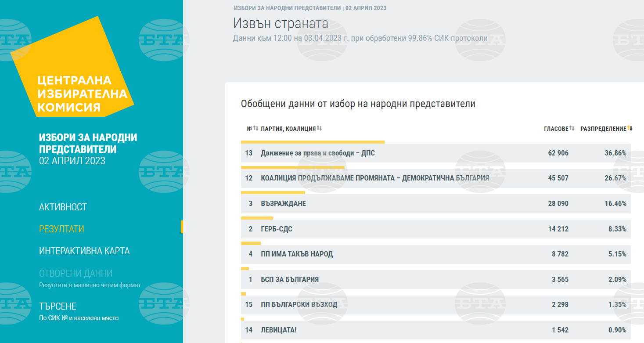Click the Извън страната page heading
The height and width of the screenshot is (343, 644).
(x=281, y=23)
